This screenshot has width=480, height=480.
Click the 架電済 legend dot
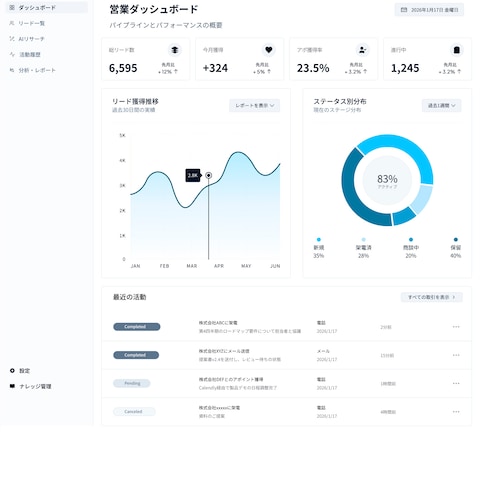[363, 239]
